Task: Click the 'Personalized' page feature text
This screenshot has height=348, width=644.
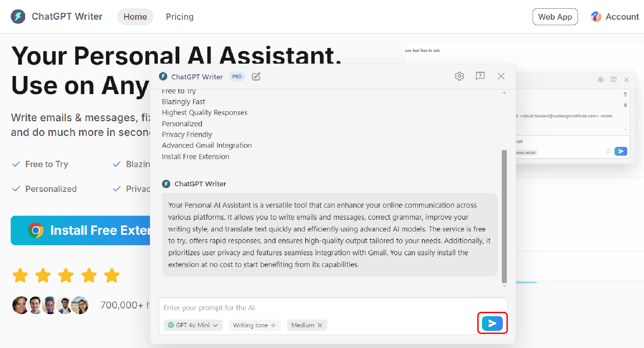Action: tap(51, 189)
